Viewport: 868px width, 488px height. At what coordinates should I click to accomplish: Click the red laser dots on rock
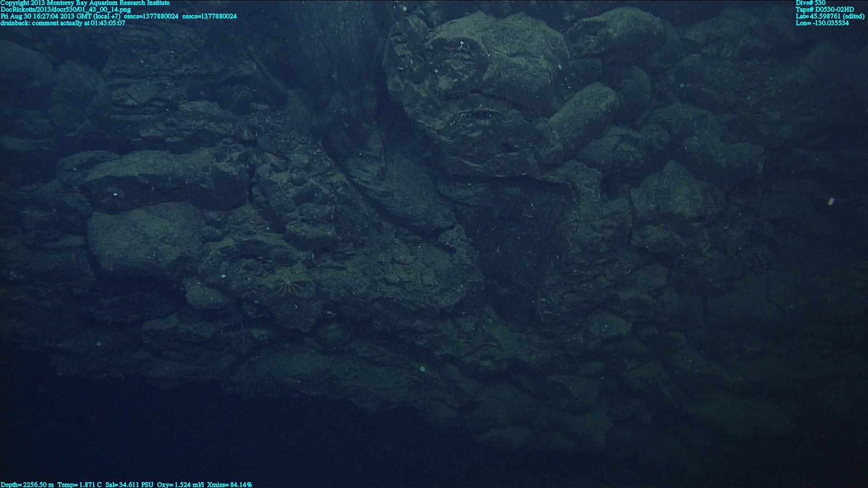click(420, 247)
